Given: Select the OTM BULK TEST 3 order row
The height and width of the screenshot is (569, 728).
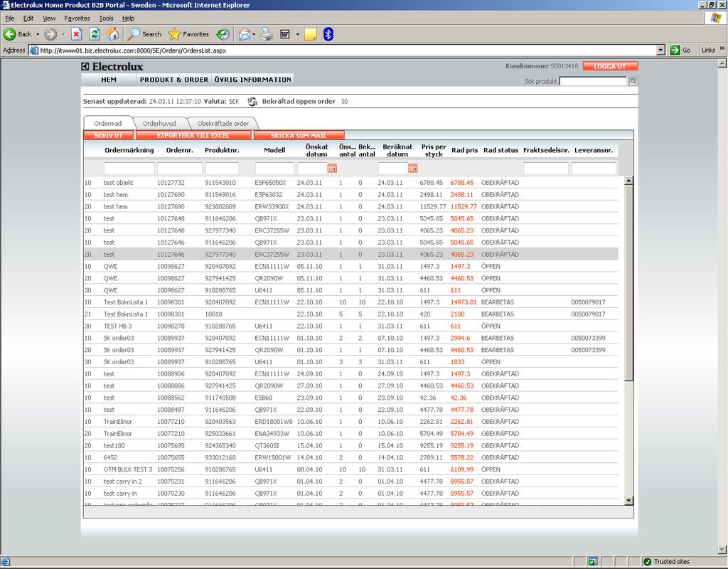Looking at the screenshot, I should tap(351, 469).
